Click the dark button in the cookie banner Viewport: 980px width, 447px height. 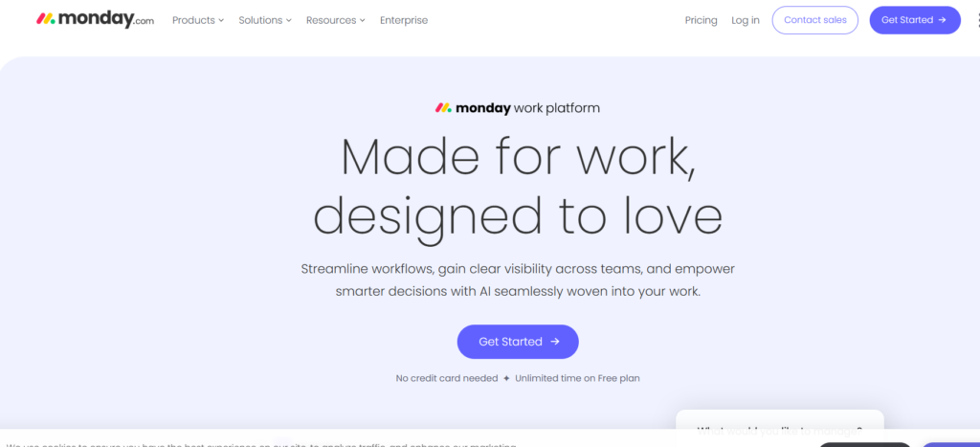click(x=865, y=443)
